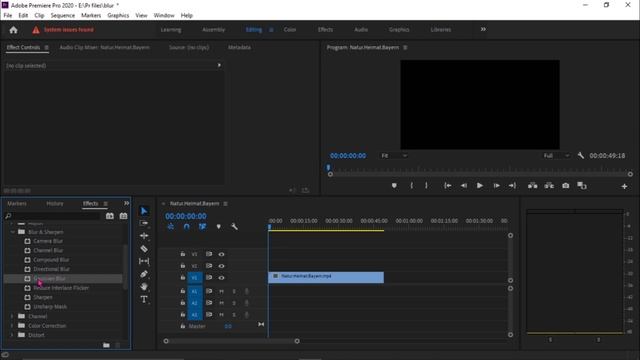The width and height of the screenshot is (640, 360).
Task: Open the Button Editor plus icon
Action: [624, 187]
